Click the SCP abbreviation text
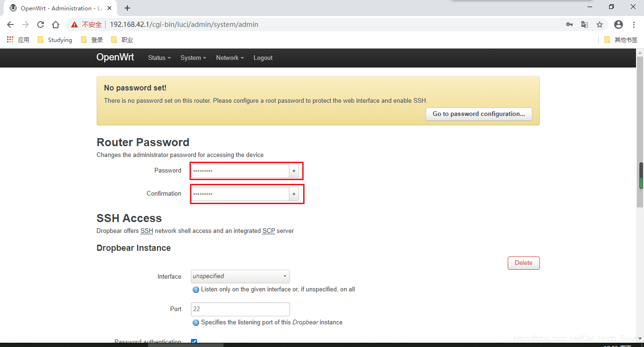 click(x=269, y=231)
